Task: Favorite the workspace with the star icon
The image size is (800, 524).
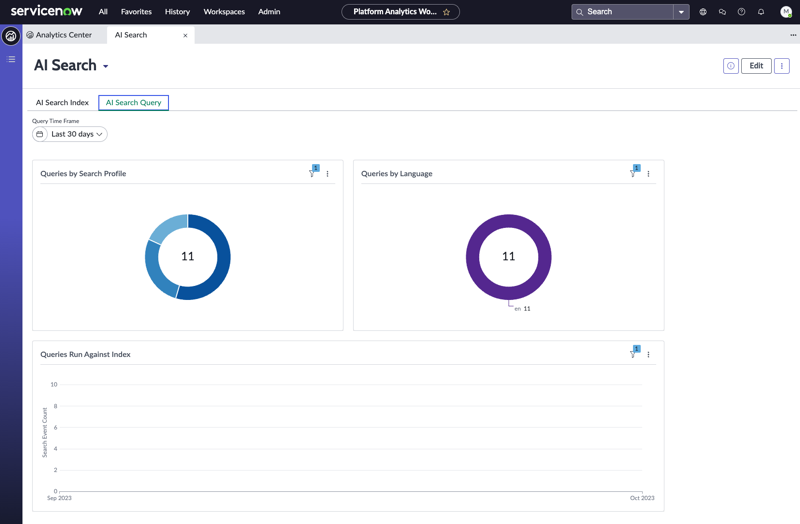Action: click(446, 12)
